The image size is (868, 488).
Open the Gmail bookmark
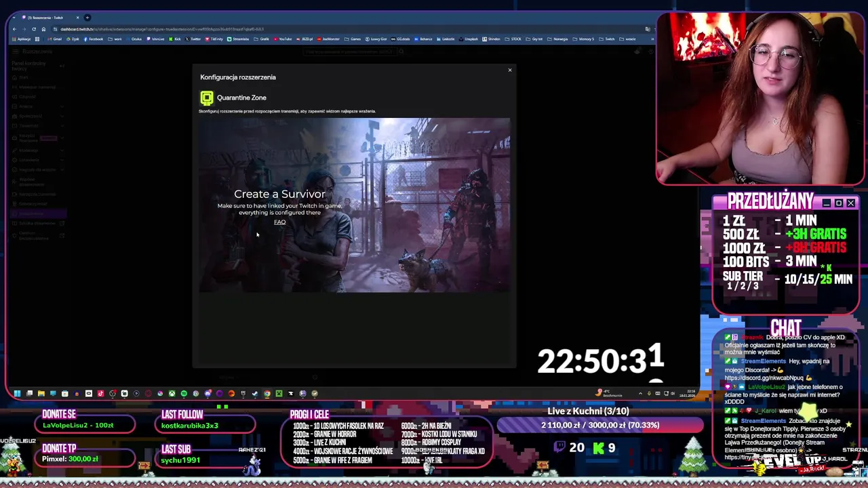point(55,39)
